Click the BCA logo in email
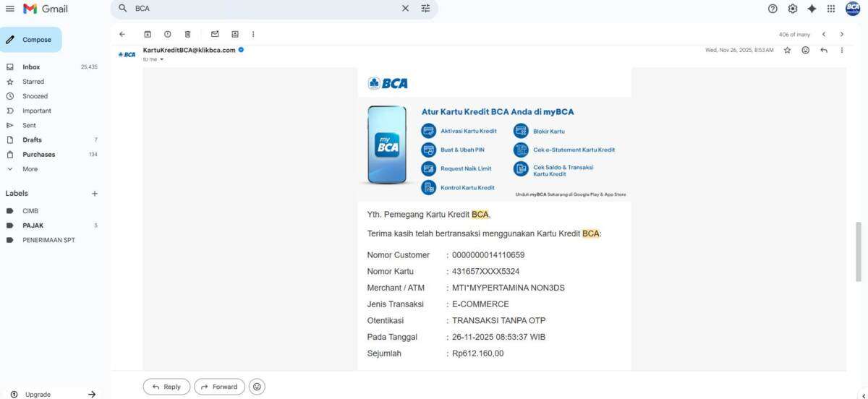The width and height of the screenshot is (868, 399). click(388, 83)
